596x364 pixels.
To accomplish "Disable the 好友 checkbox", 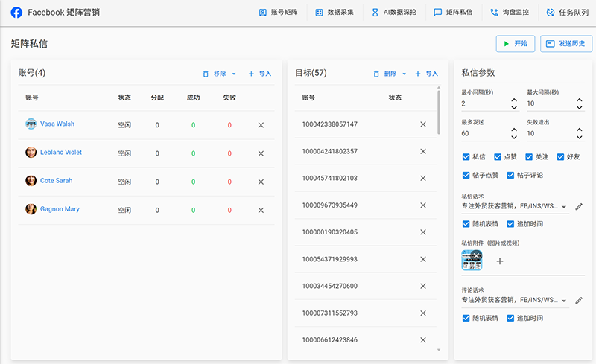I will (x=560, y=157).
